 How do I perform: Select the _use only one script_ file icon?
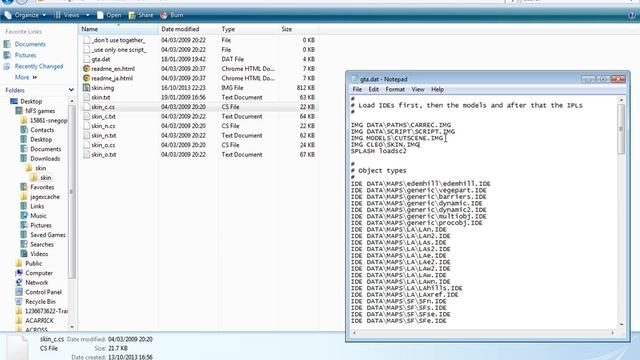click(86, 49)
